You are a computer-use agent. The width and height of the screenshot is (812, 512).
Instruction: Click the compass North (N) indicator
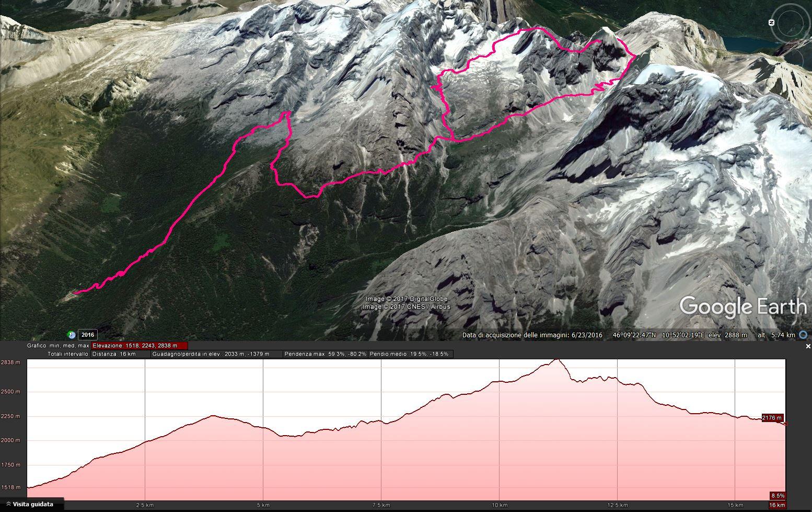pyautogui.click(x=771, y=22)
